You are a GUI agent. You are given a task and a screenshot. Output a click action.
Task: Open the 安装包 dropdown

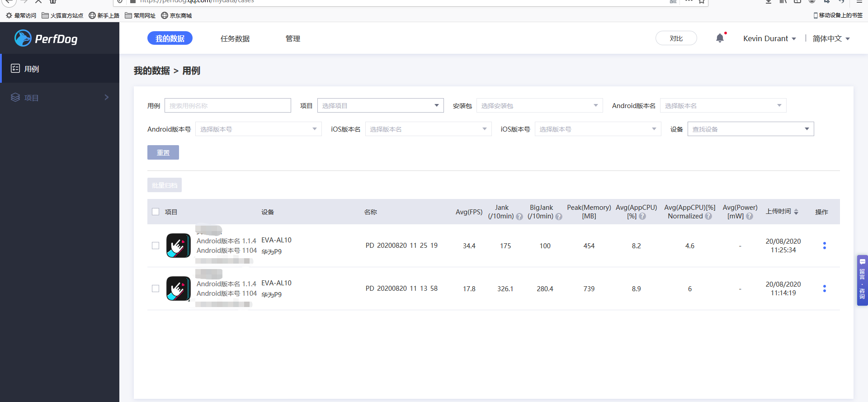(x=540, y=105)
